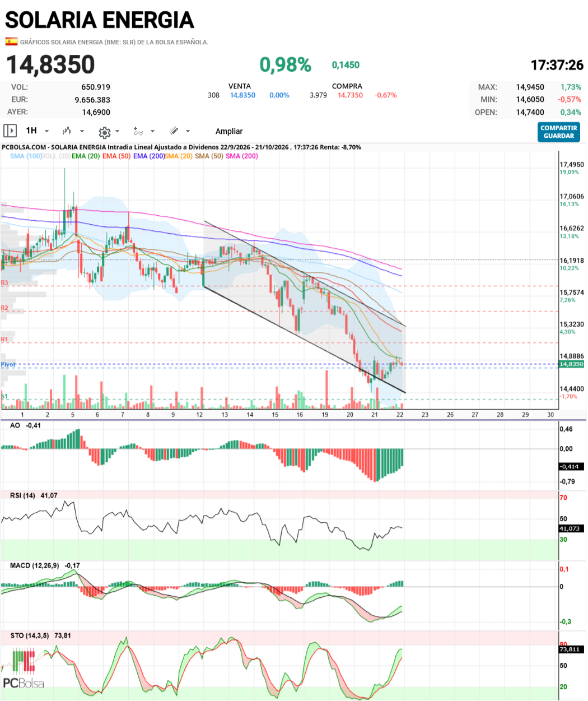The image size is (588, 701).
Task: Click the Pivot level label on chart
Action: (8, 365)
